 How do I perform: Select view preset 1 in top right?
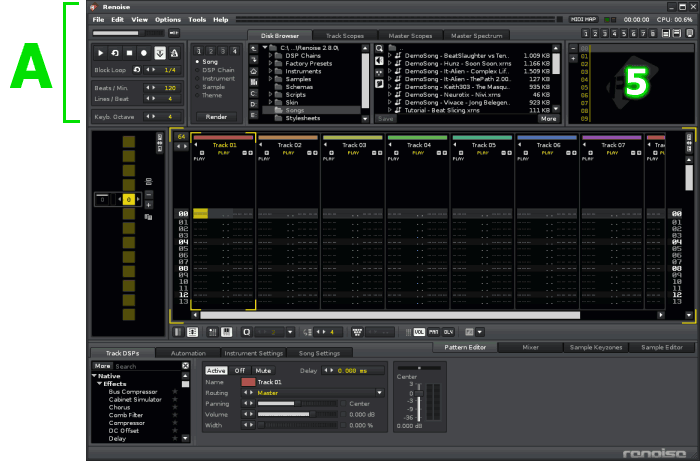click(586, 33)
